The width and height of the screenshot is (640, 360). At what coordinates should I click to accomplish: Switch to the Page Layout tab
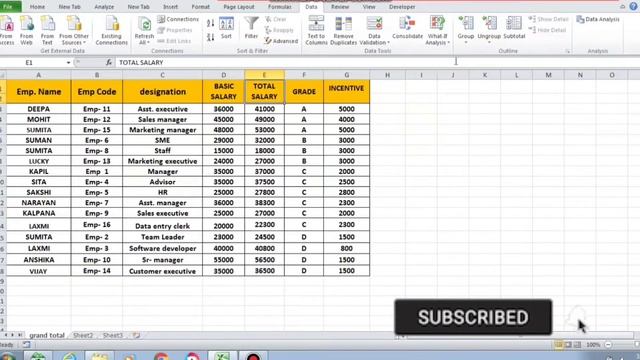pos(239,7)
